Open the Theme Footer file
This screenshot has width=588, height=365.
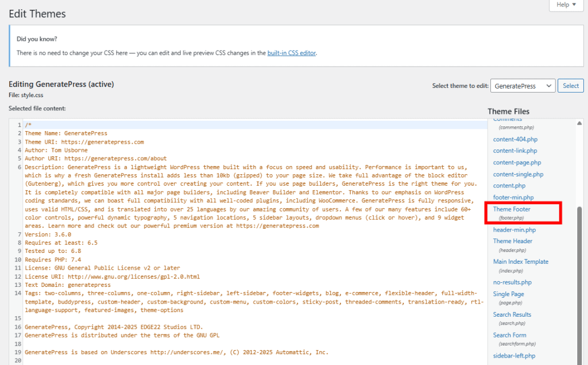[x=510, y=209]
